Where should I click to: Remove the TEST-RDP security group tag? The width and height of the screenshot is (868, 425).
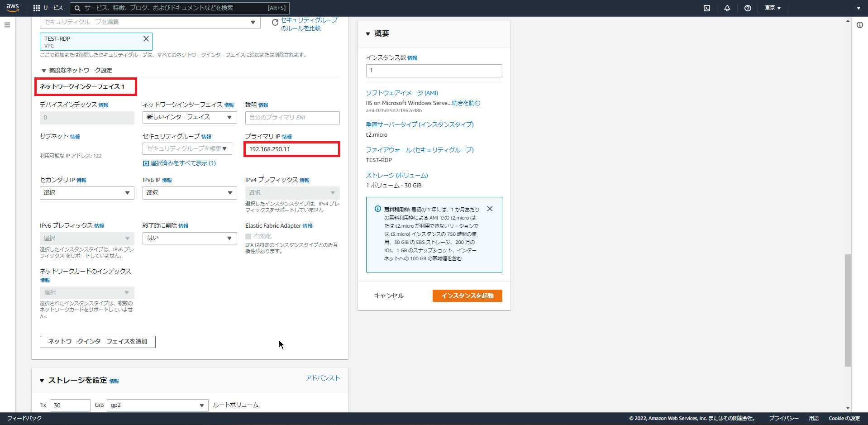(146, 38)
